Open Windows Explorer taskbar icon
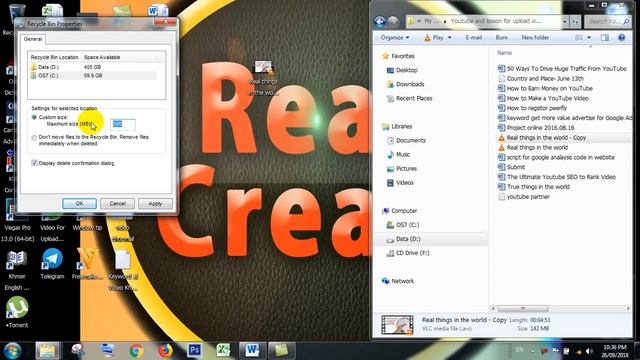The width and height of the screenshot is (640, 360). (x=47, y=351)
